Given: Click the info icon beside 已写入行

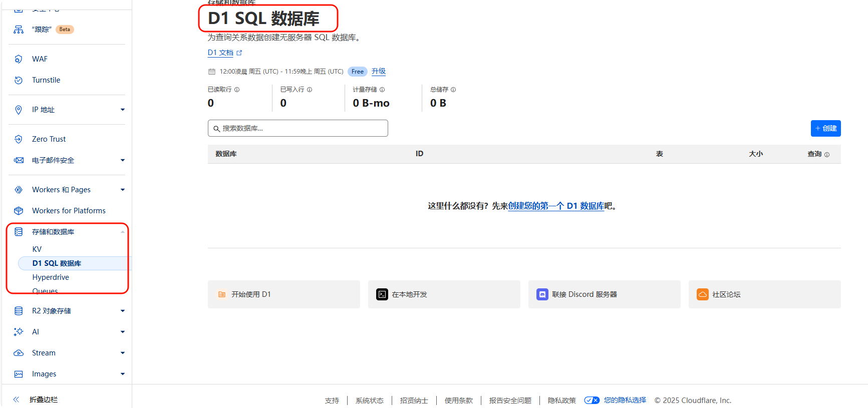Looking at the screenshot, I should [x=310, y=90].
